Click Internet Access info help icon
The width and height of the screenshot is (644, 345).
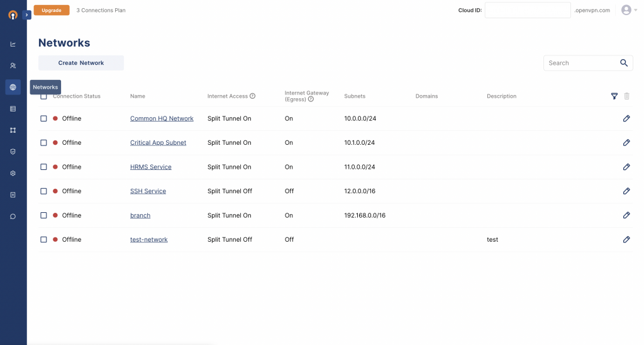(x=253, y=96)
